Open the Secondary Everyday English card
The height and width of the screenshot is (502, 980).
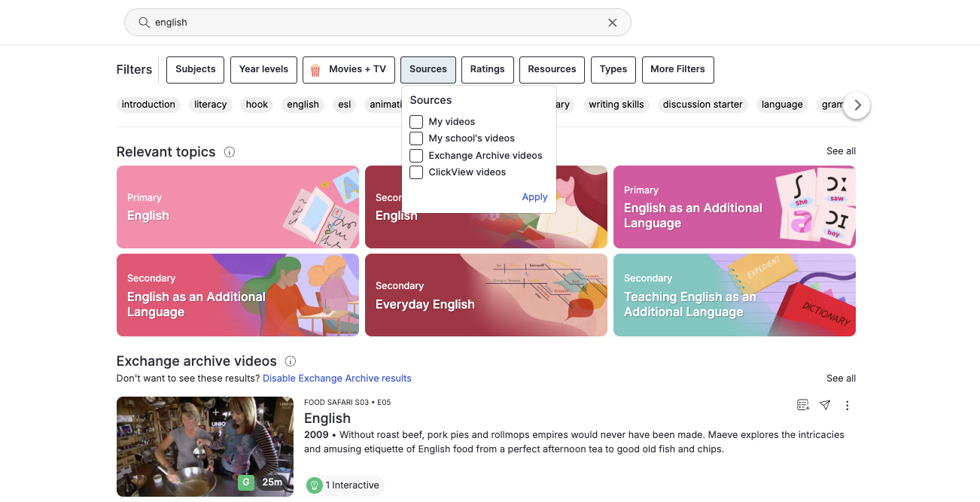point(486,295)
